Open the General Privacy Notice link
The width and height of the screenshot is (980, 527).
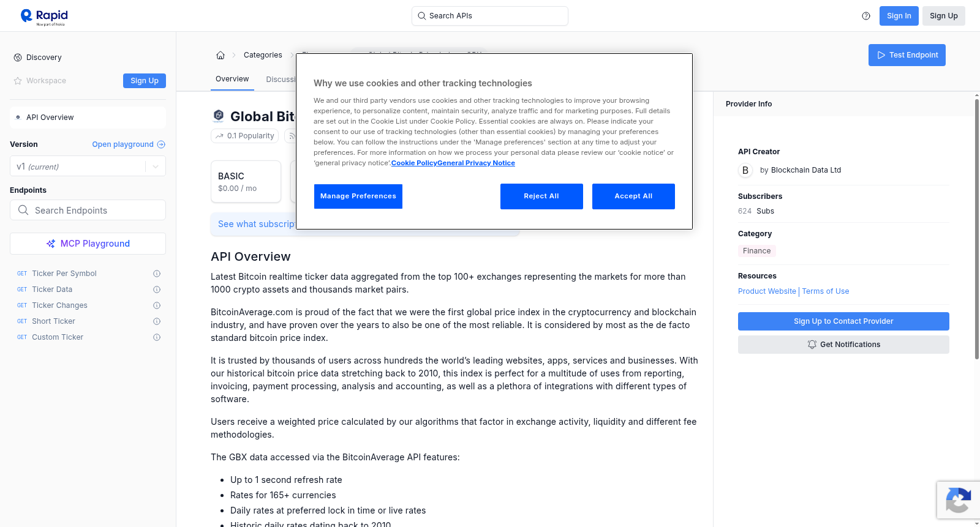click(x=477, y=163)
